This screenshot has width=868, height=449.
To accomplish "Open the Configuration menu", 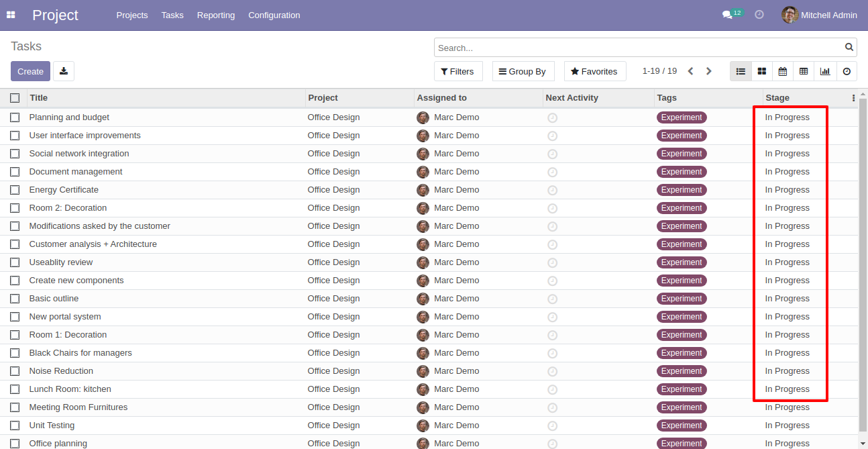I will coord(274,15).
